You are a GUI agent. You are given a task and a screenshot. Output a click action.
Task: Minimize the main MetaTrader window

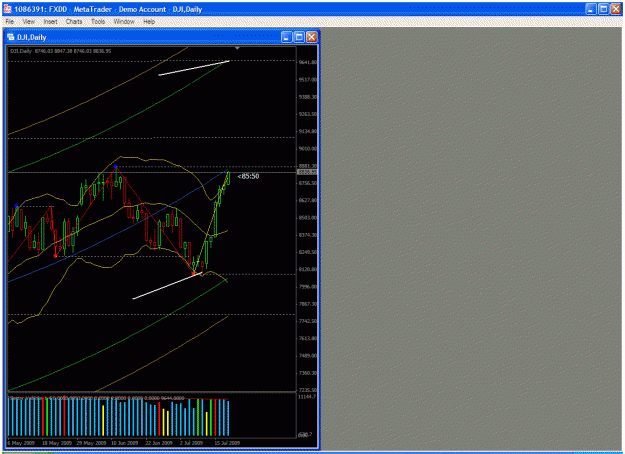click(591, 9)
